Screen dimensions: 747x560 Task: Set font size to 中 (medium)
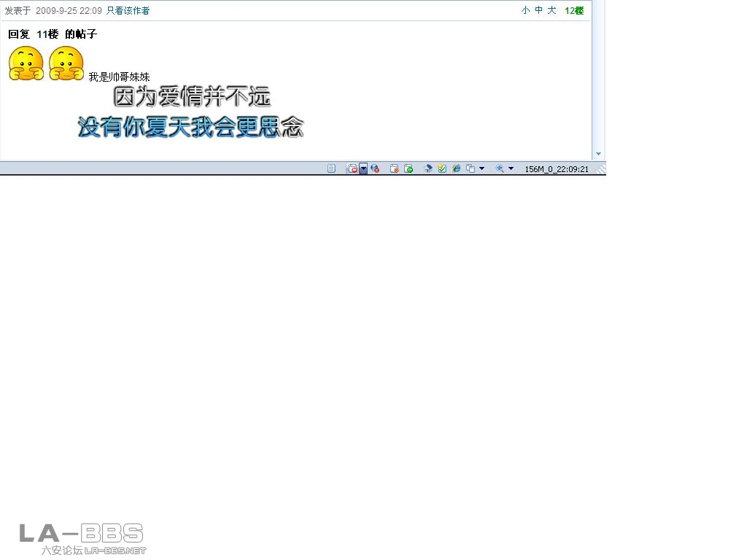pos(538,10)
